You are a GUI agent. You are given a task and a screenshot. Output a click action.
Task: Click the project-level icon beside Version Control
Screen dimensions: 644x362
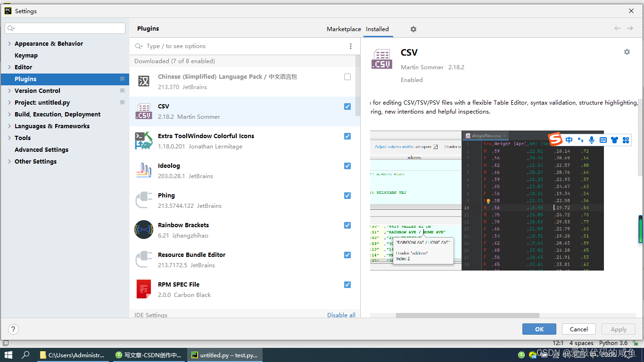click(123, 90)
